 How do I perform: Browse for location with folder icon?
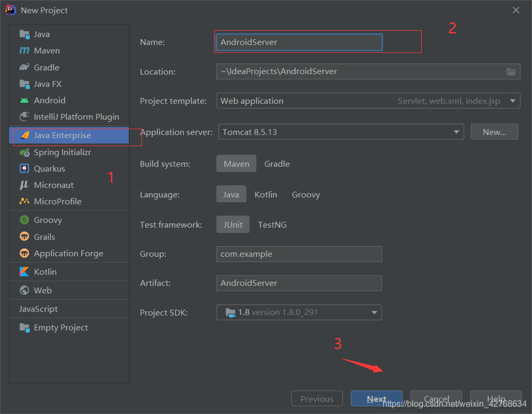(511, 71)
